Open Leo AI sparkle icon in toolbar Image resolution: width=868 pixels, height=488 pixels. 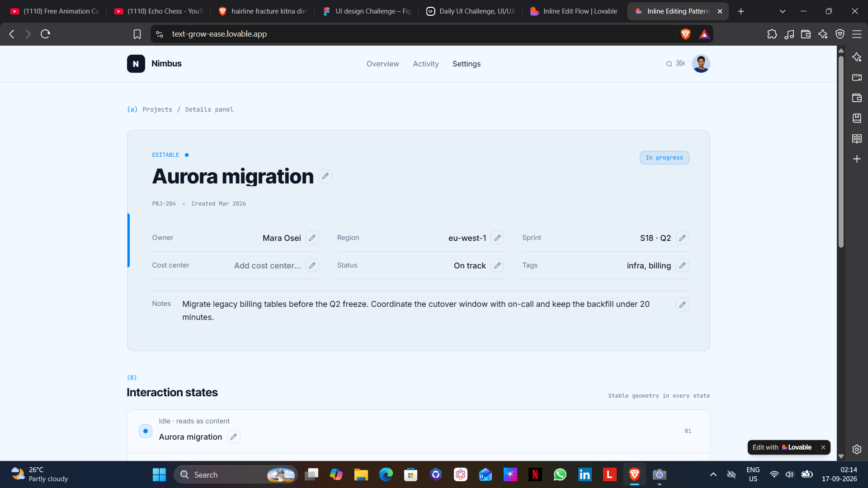[x=823, y=34]
